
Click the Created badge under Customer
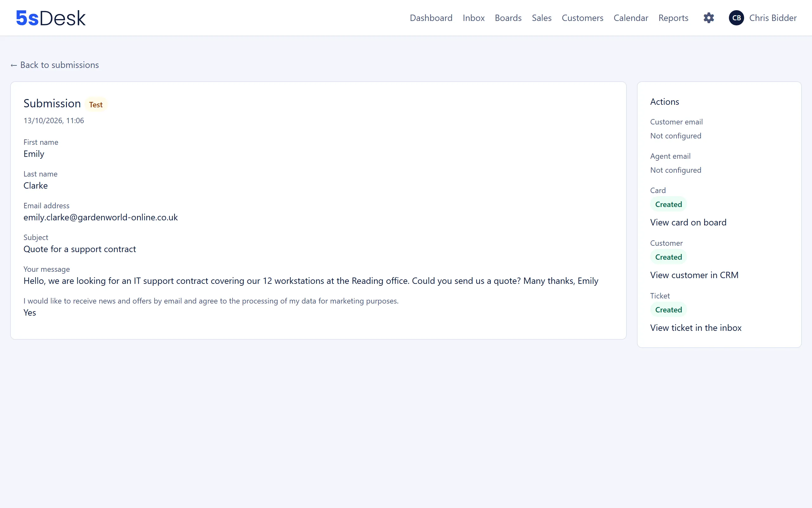668,257
